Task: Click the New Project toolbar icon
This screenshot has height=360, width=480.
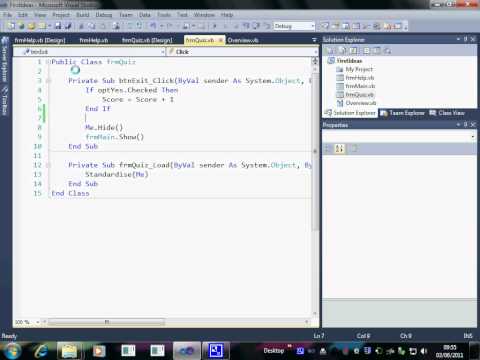Action: [x=11, y=26]
